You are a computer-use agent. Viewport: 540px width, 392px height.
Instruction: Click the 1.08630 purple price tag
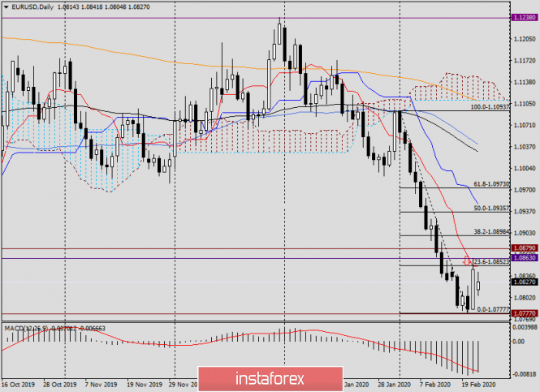pyautogui.click(x=521, y=258)
